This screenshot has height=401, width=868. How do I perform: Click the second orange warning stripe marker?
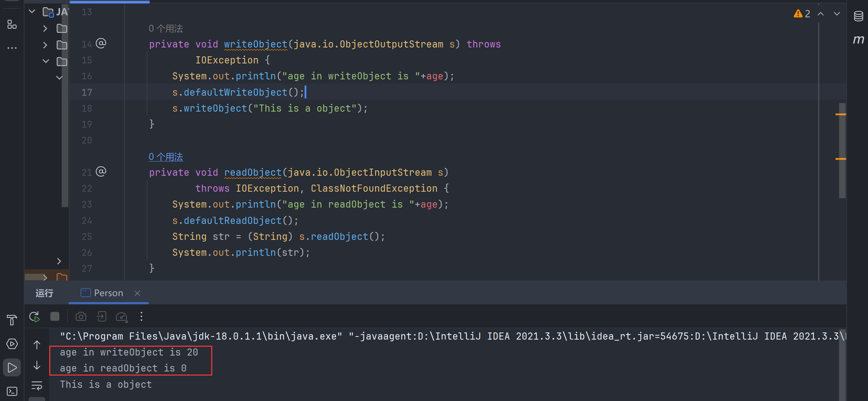pos(840,159)
